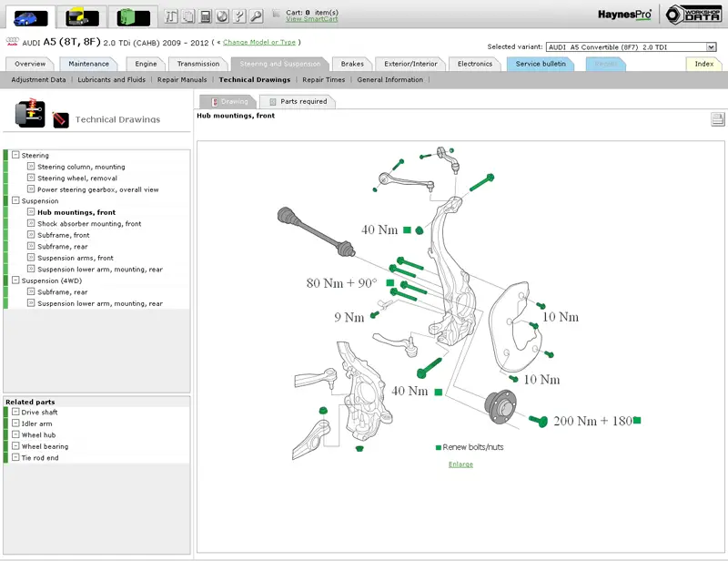Viewport: 728px width, 561px height.
Task: Collapse the Suspension (4WD) tree group
Action: (15, 280)
